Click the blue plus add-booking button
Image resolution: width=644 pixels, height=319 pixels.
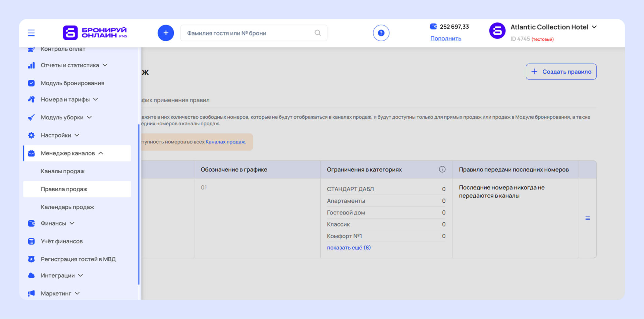click(166, 33)
